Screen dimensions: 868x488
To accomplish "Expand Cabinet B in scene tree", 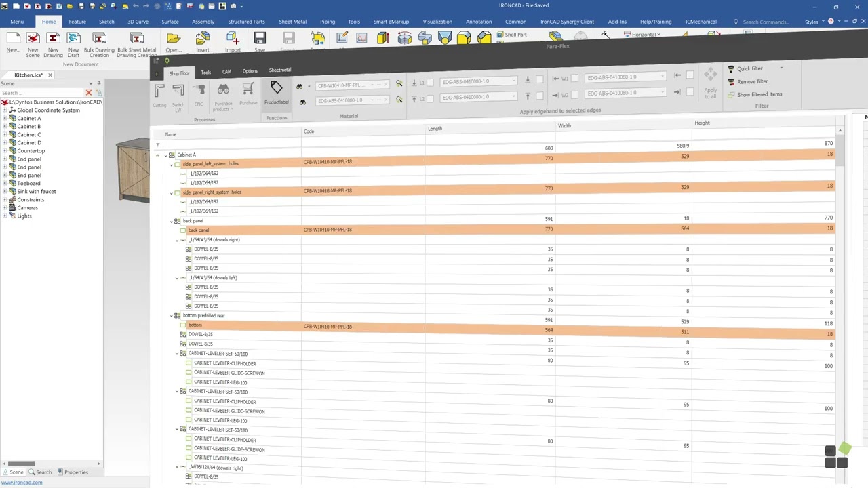I will pos(5,127).
